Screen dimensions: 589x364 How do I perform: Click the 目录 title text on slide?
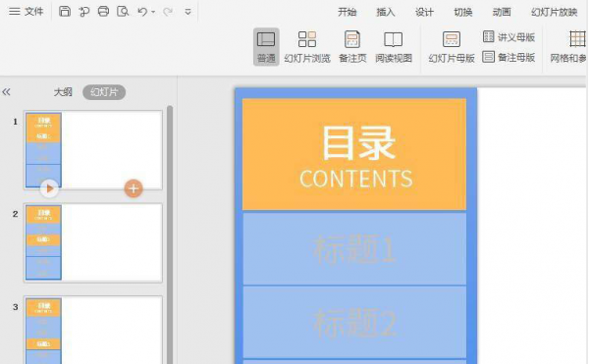pos(358,143)
